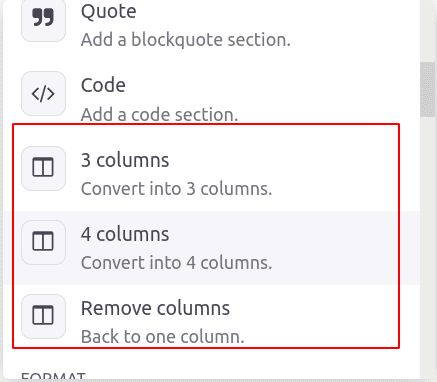Click the Quote quotation-marks icon
437x382 pixels.
click(43, 20)
